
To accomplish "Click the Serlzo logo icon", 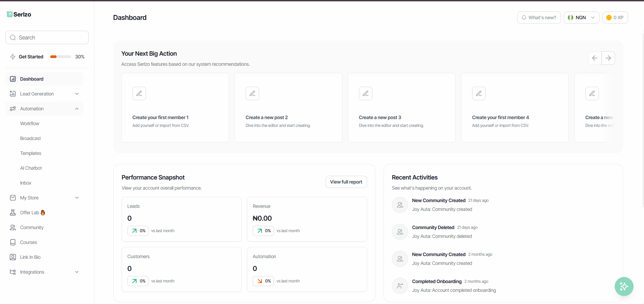I will [9, 14].
